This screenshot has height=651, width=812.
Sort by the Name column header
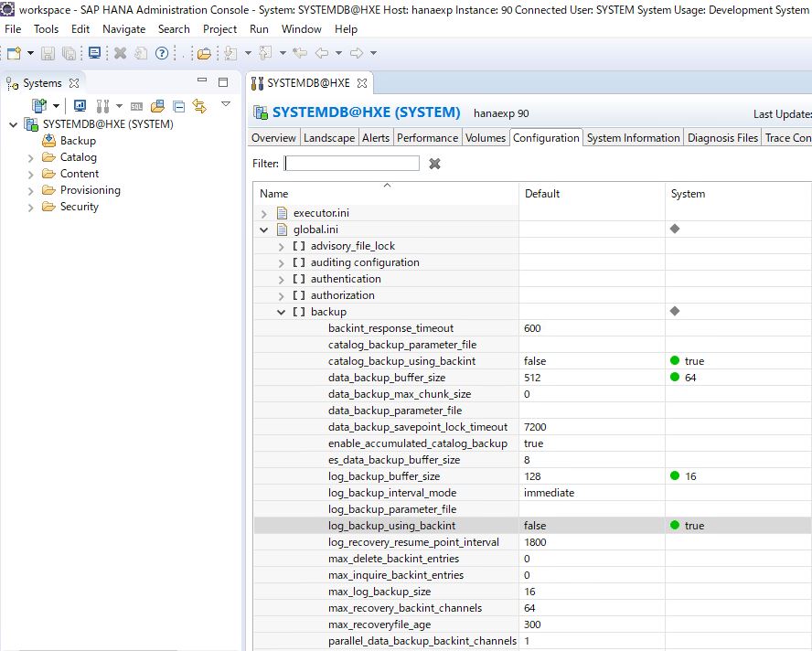pos(386,193)
